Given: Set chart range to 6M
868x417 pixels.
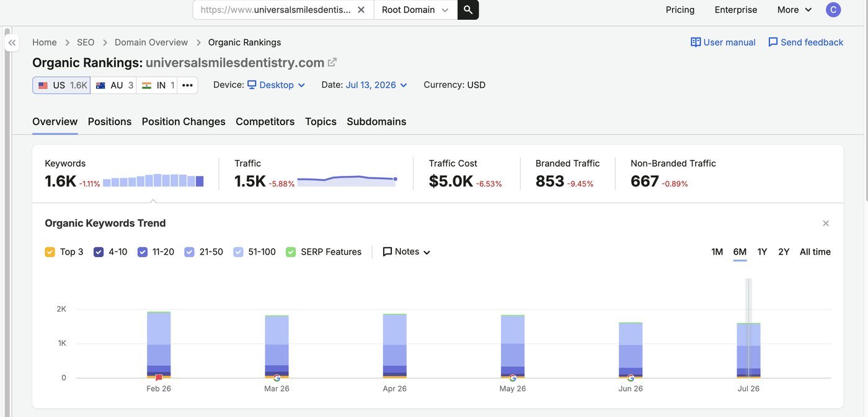Looking at the screenshot, I should [740, 252].
